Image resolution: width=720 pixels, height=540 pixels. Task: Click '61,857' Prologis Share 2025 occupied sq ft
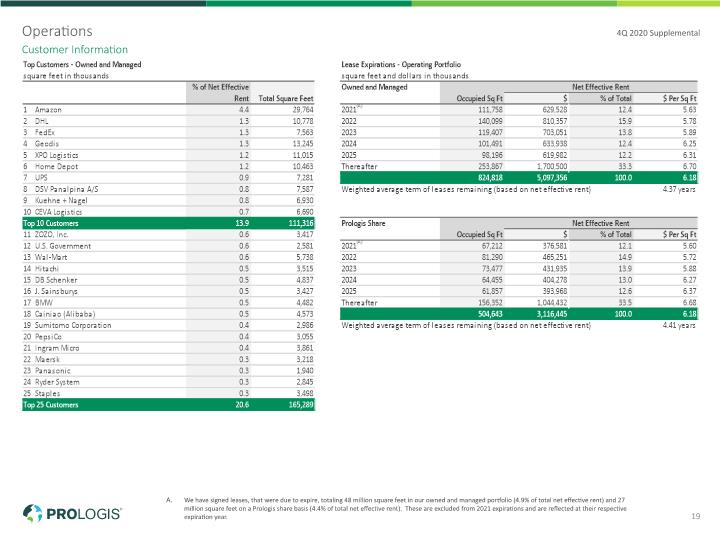[492, 291]
